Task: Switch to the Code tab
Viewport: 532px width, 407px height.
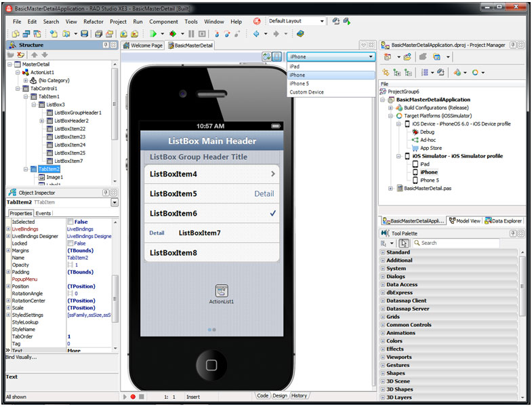Action: pos(262,395)
